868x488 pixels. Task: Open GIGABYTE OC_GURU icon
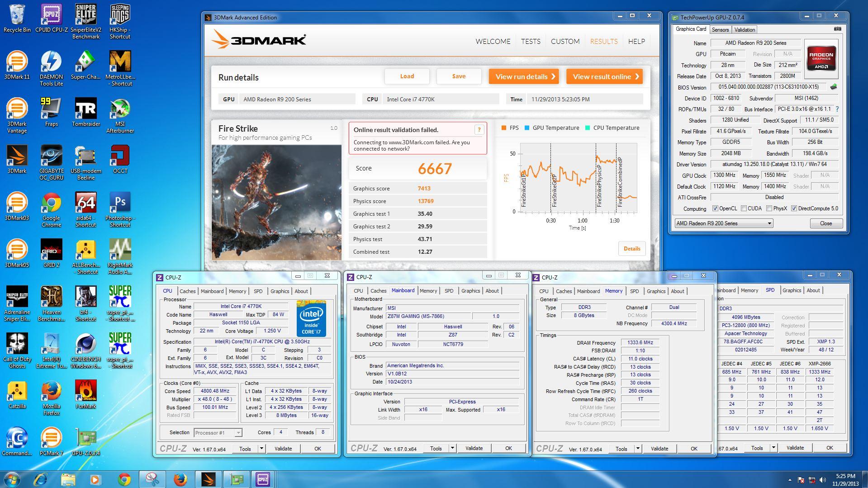(51, 162)
